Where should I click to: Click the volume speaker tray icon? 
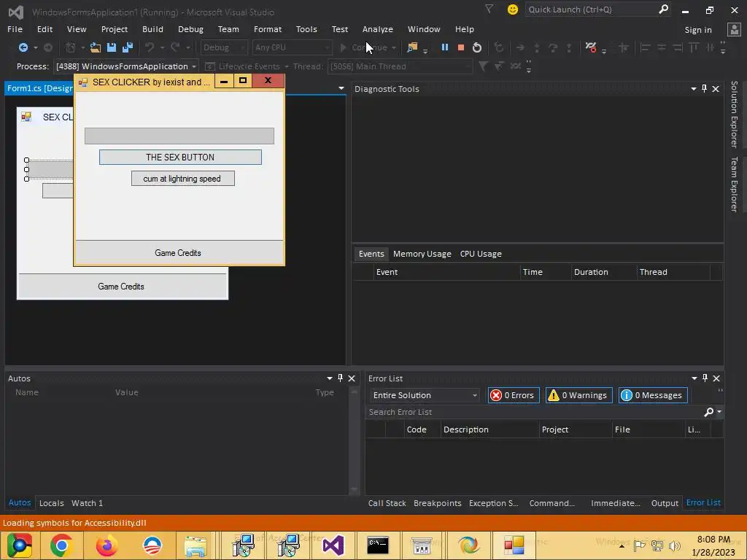click(x=674, y=545)
